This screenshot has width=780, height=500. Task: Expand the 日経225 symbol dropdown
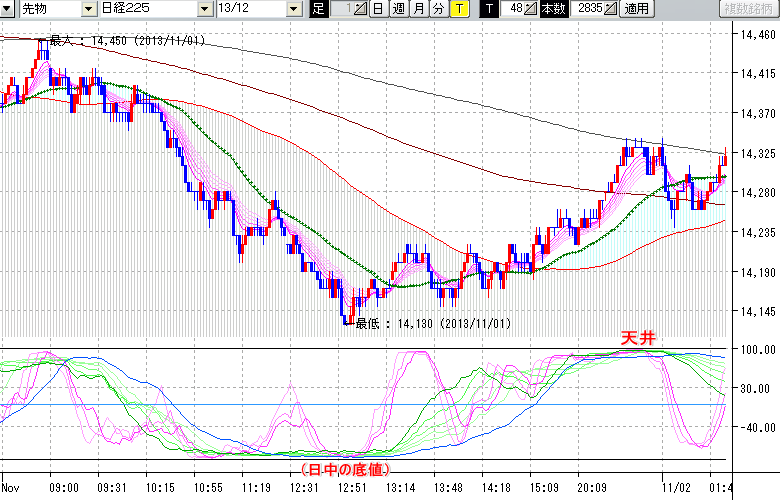tap(203, 9)
